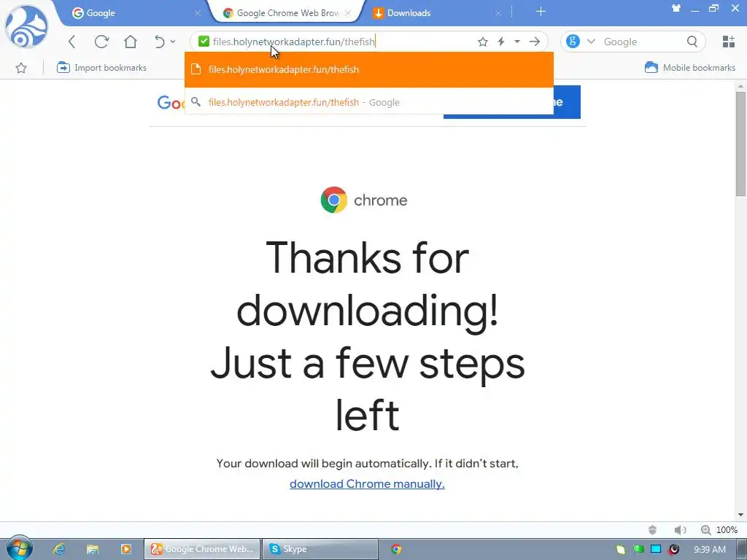Click the go arrow in address bar
Image resolution: width=747 pixels, height=560 pixels.
535,42
